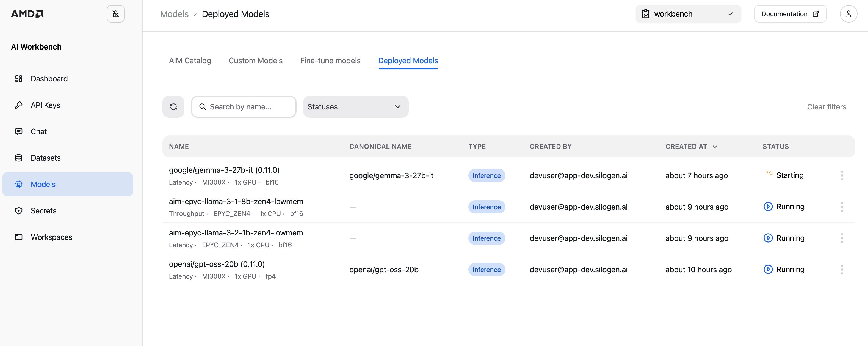Select Models in the sidebar
Image resolution: width=868 pixels, height=346 pixels.
pyautogui.click(x=68, y=184)
